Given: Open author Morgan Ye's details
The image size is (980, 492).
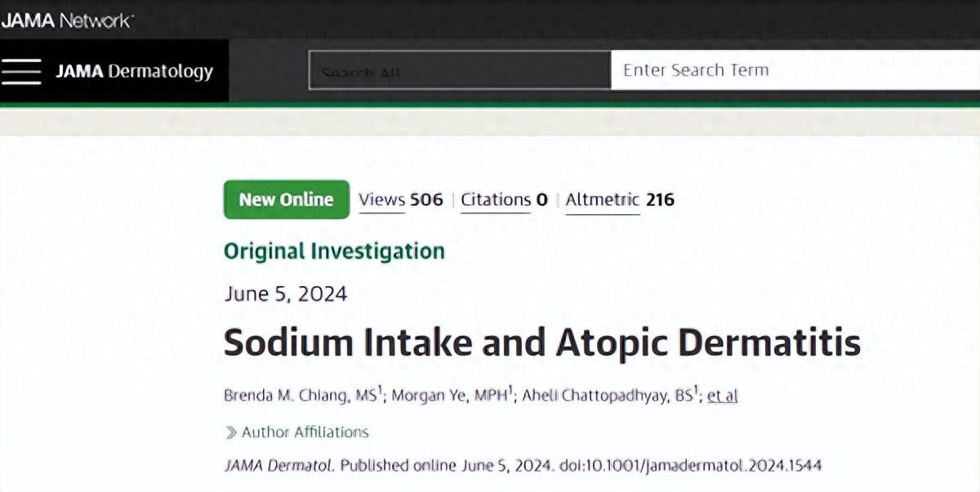Looking at the screenshot, I should (449, 396).
